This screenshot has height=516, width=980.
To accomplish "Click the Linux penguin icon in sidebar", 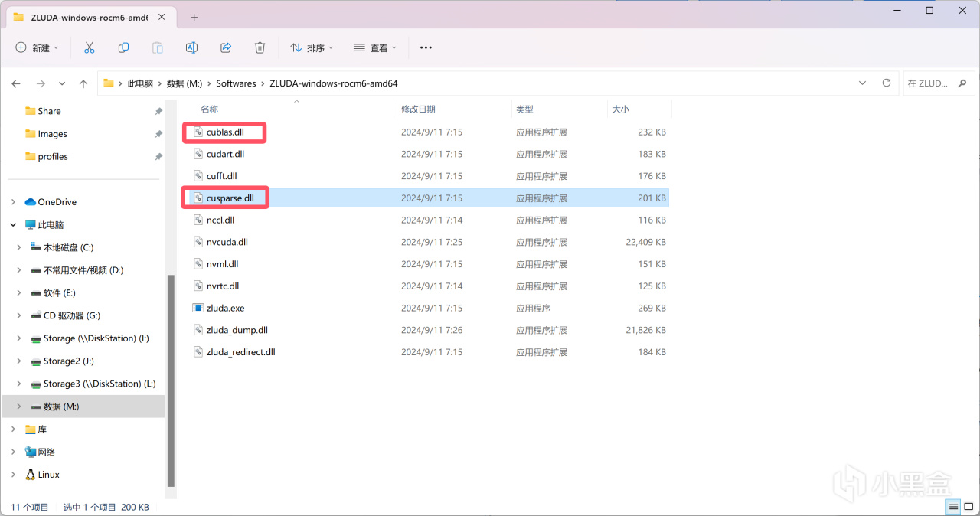I will pyautogui.click(x=31, y=475).
